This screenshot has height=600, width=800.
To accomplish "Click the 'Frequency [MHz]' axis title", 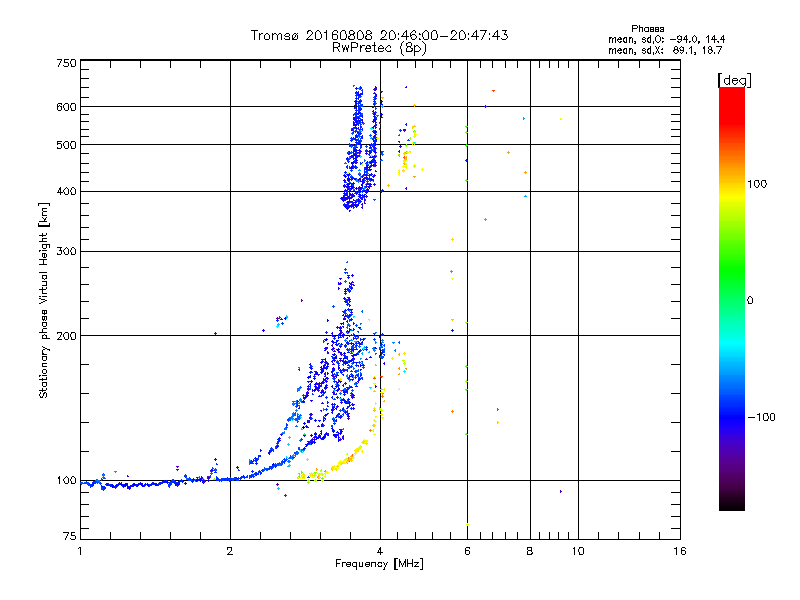I will (379, 564).
